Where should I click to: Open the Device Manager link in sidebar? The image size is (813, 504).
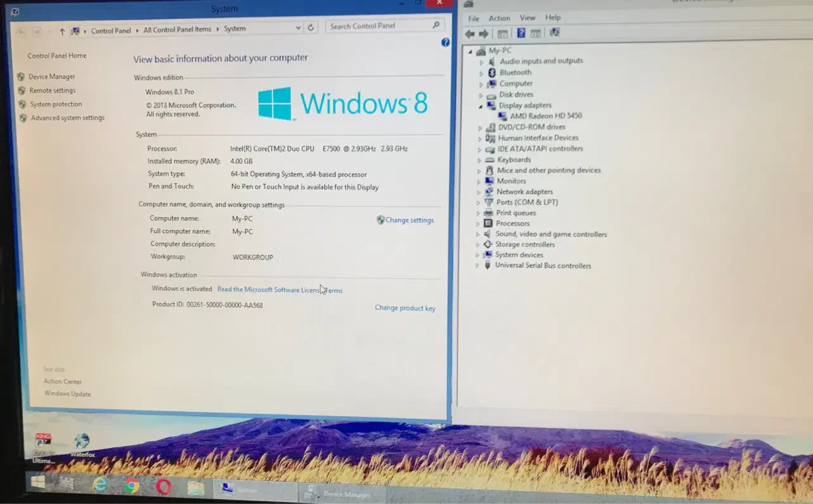[x=52, y=77]
